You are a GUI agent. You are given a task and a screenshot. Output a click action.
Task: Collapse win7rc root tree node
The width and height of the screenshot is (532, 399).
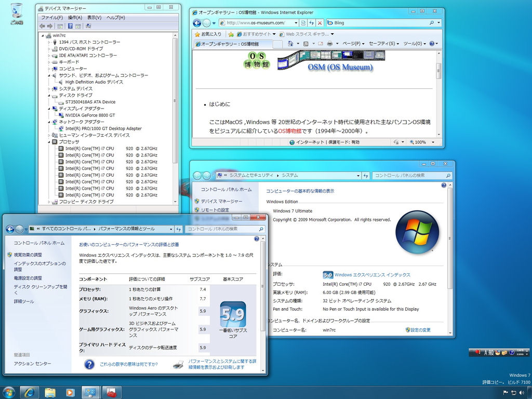(43, 36)
